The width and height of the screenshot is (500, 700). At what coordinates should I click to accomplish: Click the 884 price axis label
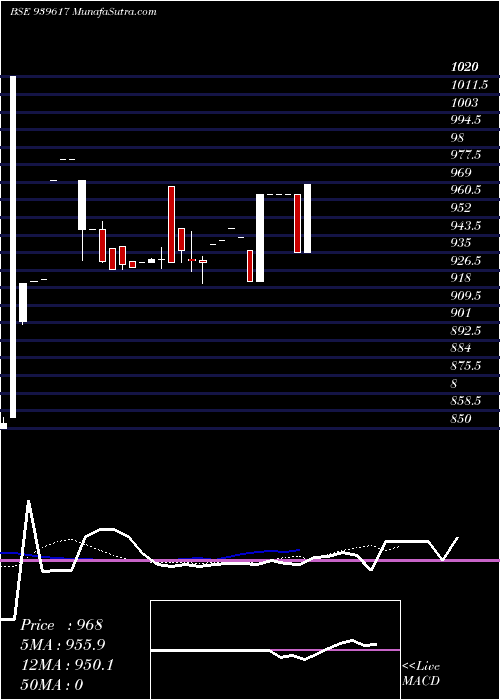pyautogui.click(x=461, y=349)
